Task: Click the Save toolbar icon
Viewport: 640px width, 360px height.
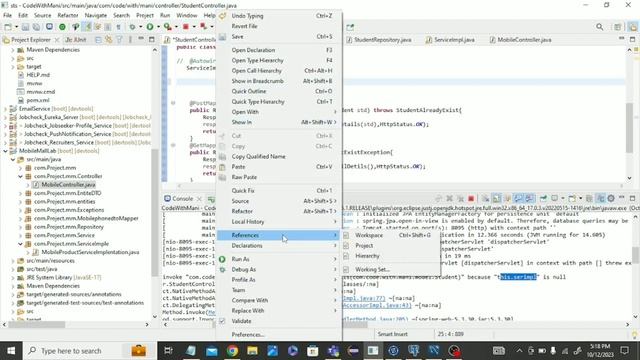Action: tap(25, 27)
